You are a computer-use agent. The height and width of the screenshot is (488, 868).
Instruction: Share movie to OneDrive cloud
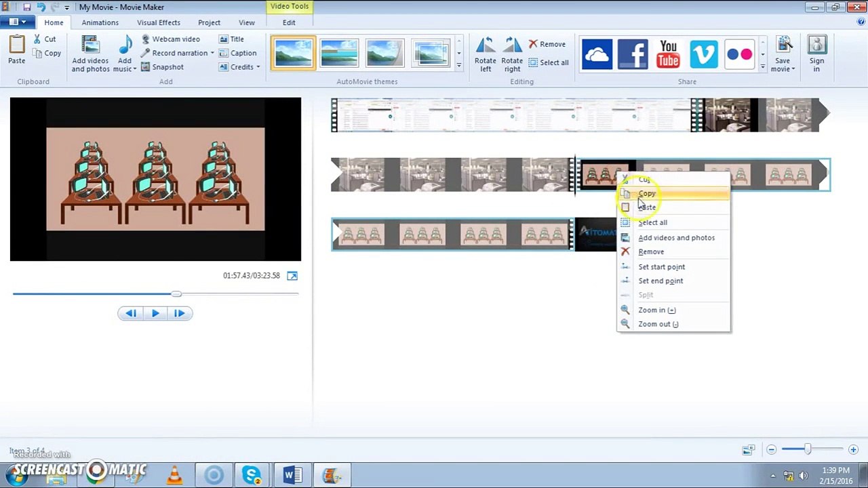(597, 54)
